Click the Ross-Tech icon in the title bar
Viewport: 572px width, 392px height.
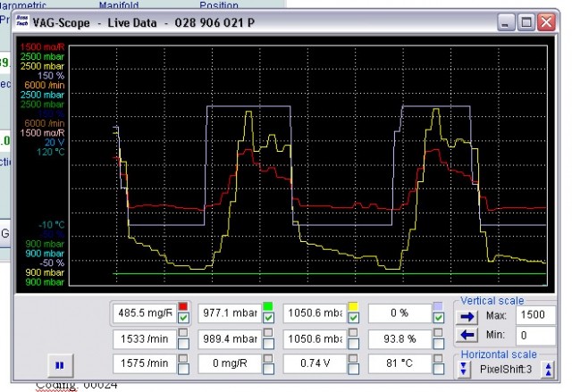22,21
